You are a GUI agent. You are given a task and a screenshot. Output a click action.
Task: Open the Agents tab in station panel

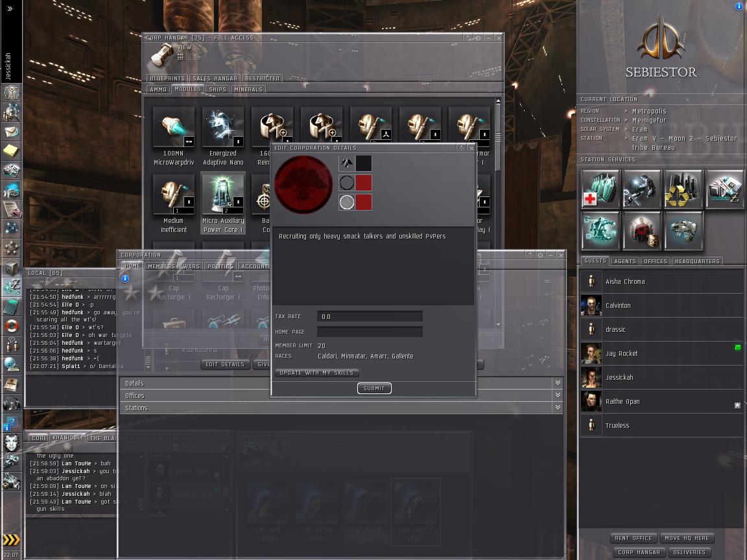click(x=625, y=261)
